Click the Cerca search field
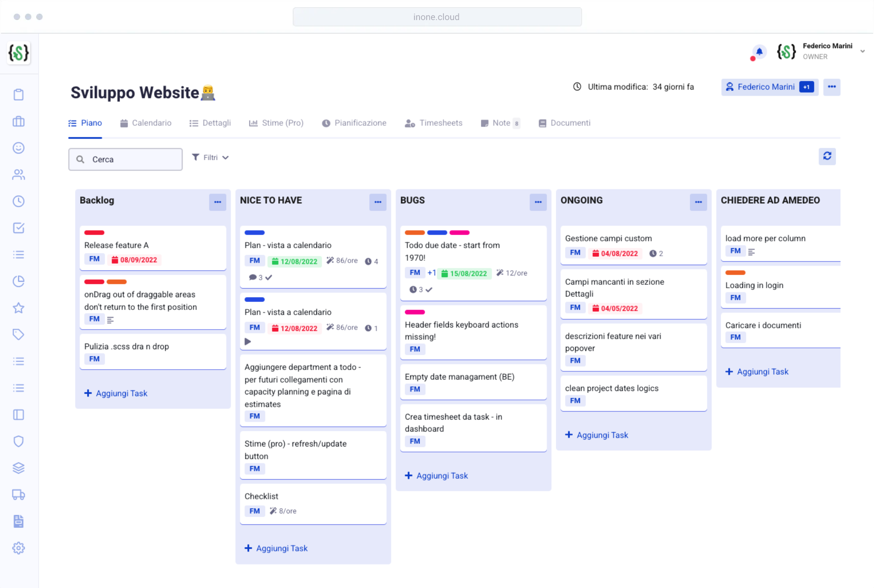This screenshot has height=588, width=874. [x=125, y=159]
